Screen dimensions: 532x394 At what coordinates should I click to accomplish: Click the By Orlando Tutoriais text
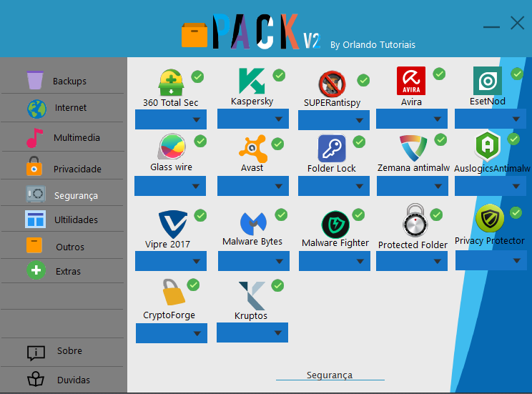(373, 45)
